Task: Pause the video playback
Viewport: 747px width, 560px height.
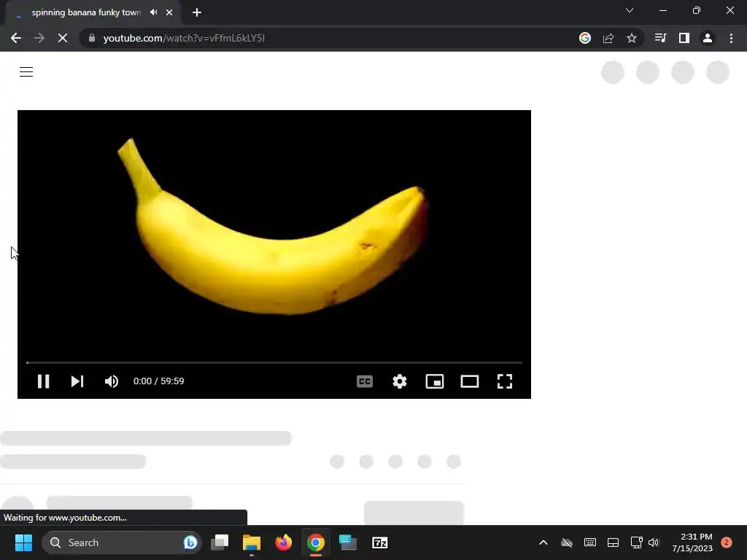Action: click(43, 381)
